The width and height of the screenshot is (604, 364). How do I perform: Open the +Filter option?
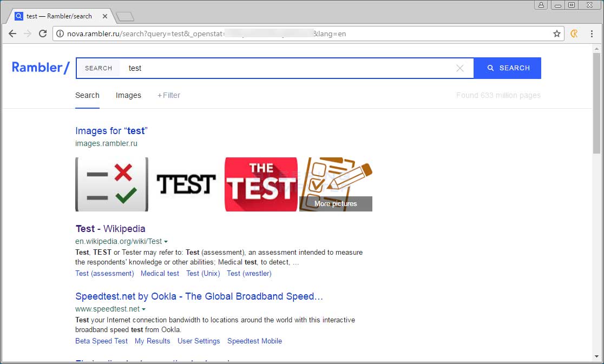(x=169, y=95)
